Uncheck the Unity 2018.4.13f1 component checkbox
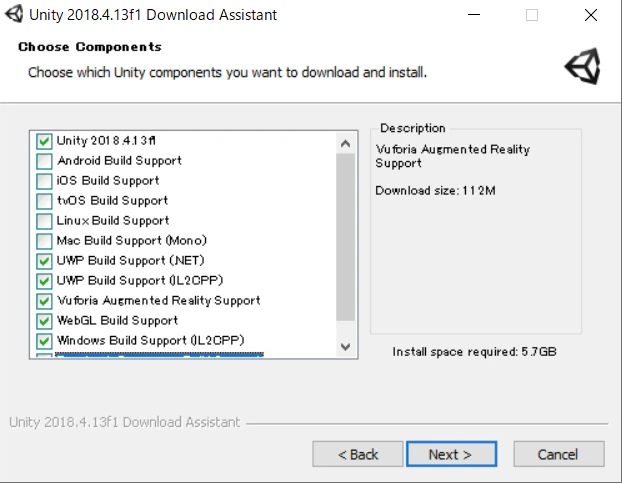Screen dimensions: 622x483 pyautogui.click(x=44, y=141)
